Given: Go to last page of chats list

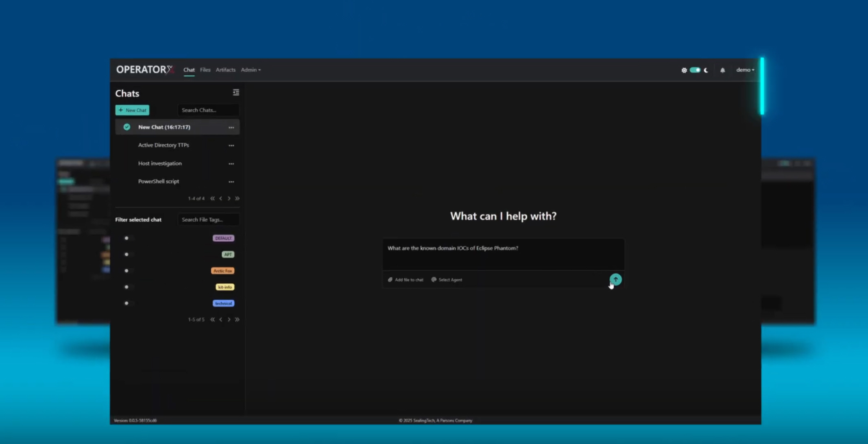Looking at the screenshot, I should click(x=237, y=198).
